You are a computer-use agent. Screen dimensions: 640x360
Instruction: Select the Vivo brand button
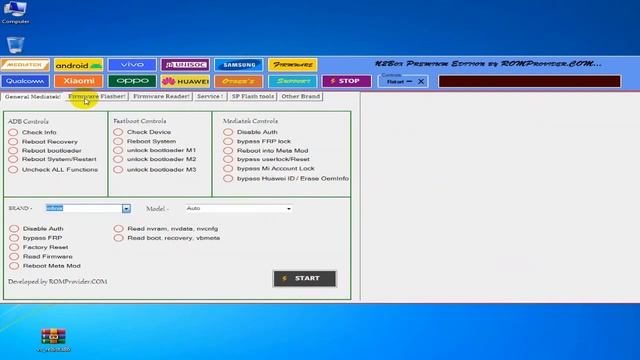coord(132,65)
